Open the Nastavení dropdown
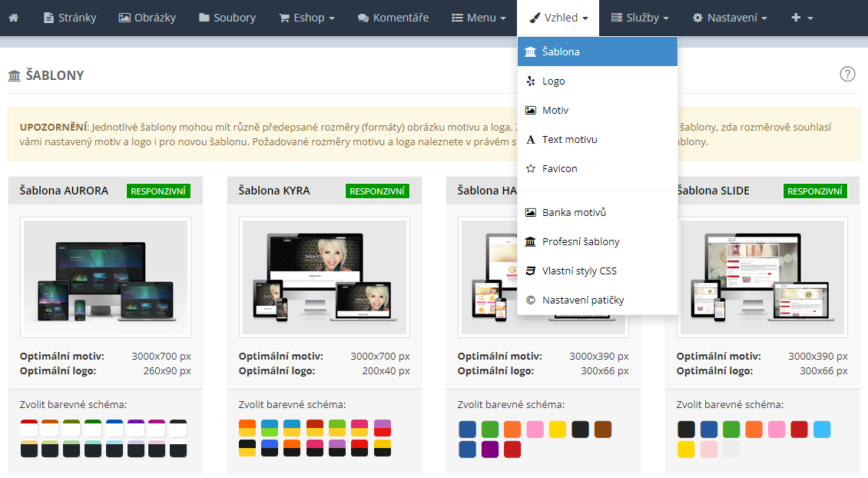868x478 pixels. pyautogui.click(x=730, y=18)
